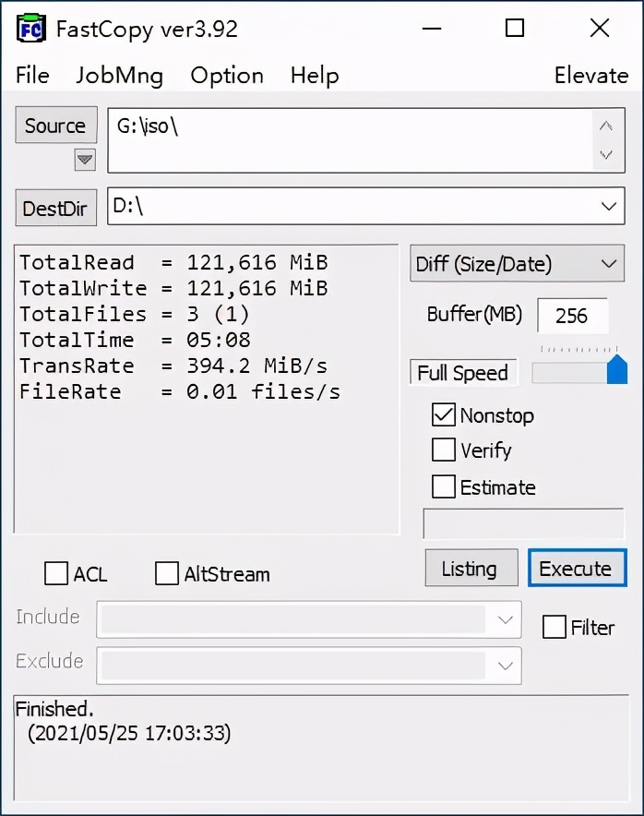Enable the AltStream checkbox
The image size is (644, 816).
167,573
